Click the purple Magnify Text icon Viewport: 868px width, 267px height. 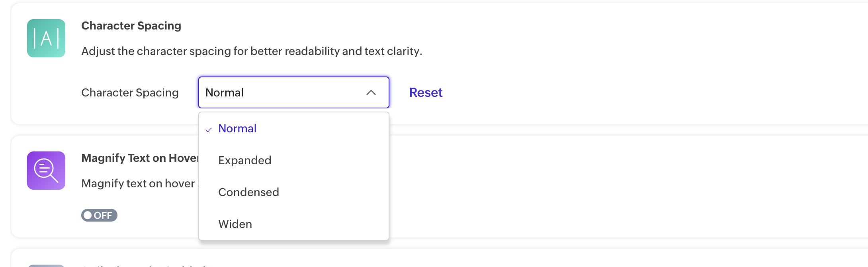pyautogui.click(x=46, y=171)
